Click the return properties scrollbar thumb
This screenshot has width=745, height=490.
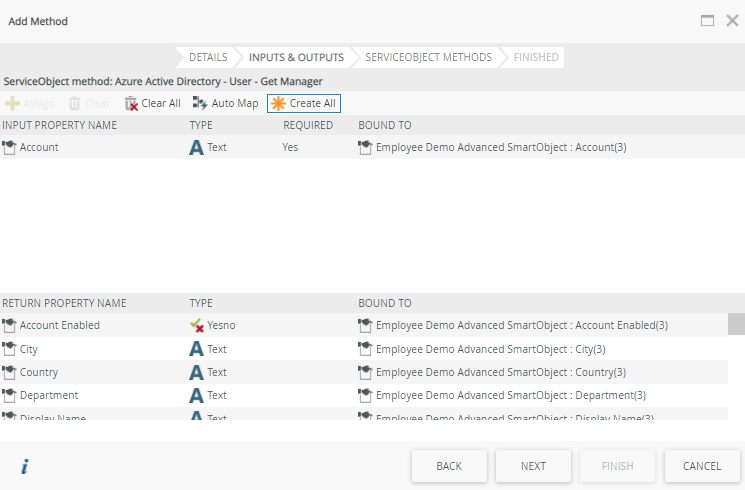(736, 324)
